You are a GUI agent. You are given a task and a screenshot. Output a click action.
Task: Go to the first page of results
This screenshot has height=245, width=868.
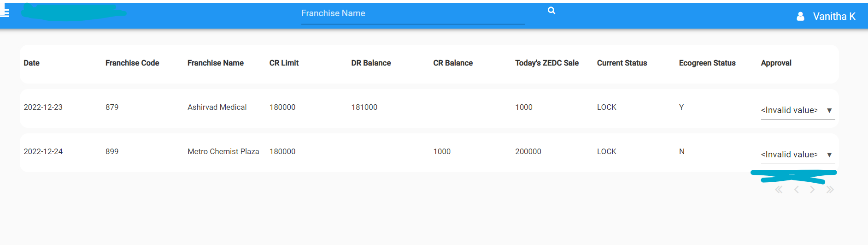[779, 190]
